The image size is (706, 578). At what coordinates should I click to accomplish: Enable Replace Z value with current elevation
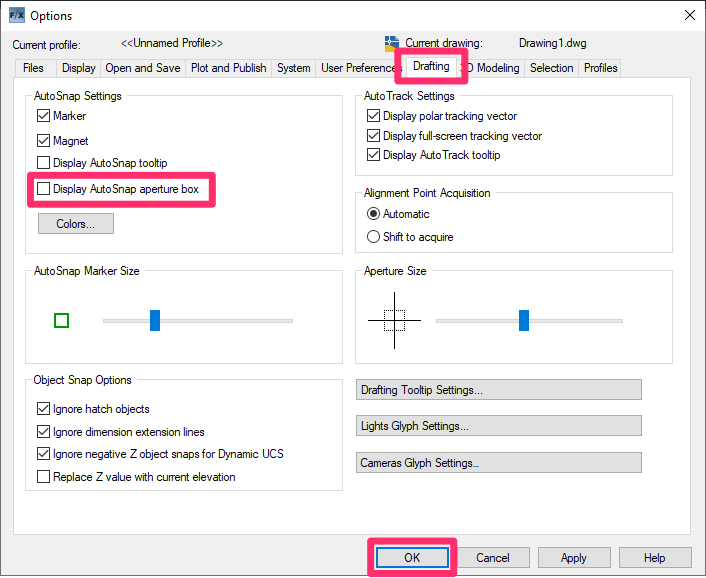click(x=43, y=477)
